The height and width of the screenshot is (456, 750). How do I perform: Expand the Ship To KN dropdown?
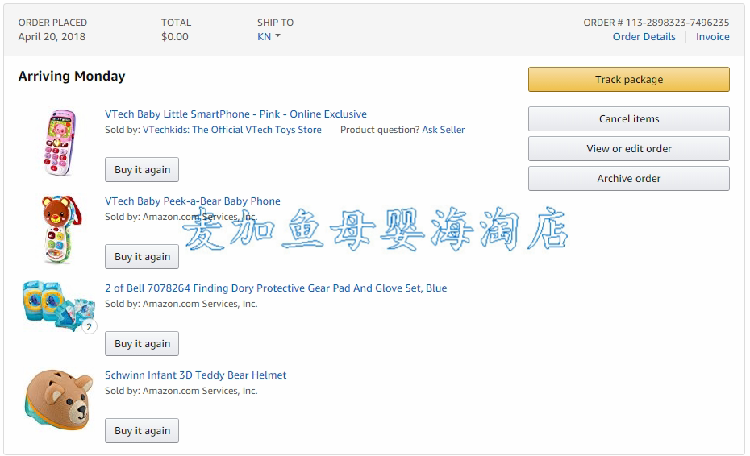(x=269, y=37)
